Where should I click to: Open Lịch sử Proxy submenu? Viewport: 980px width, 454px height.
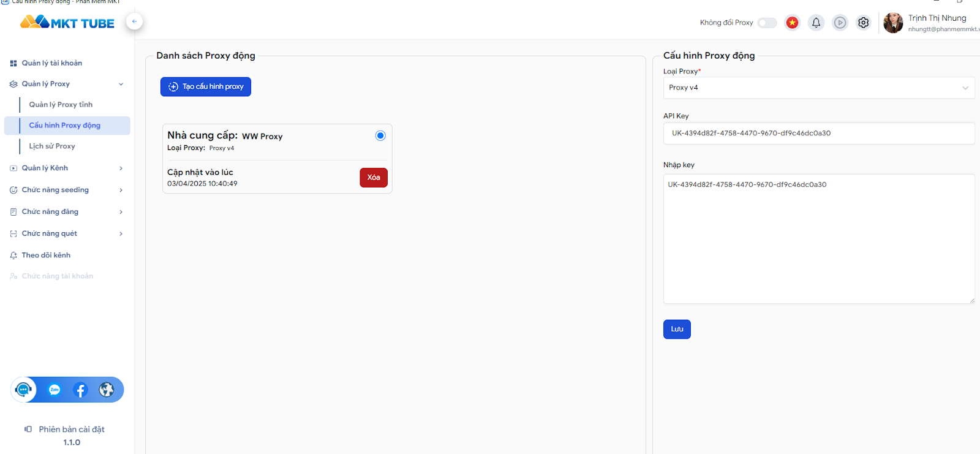[52, 146]
